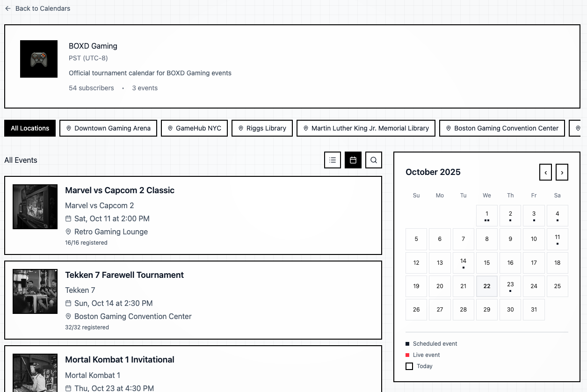The height and width of the screenshot is (392, 587).
Task: Filter by Martin Luther King Jr. Memorial Library
Action: (366, 128)
